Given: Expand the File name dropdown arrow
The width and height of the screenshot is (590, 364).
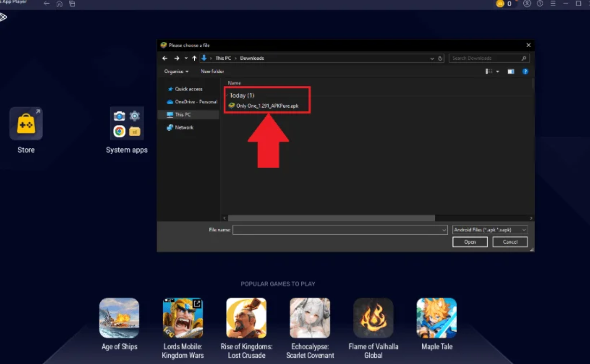Looking at the screenshot, I should tap(444, 230).
